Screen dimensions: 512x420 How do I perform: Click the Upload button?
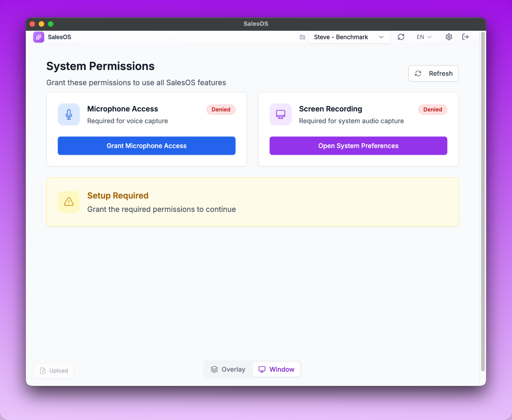(x=54, y=371)
